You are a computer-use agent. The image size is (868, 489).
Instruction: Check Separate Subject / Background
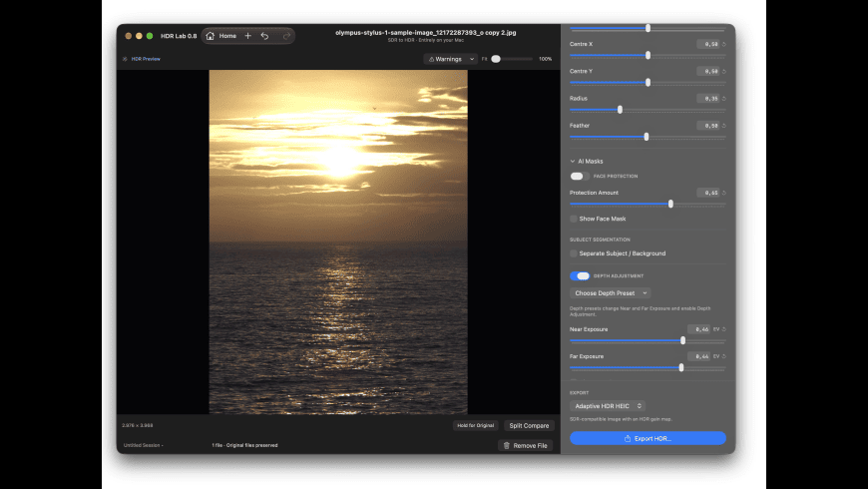click(574, 253)
